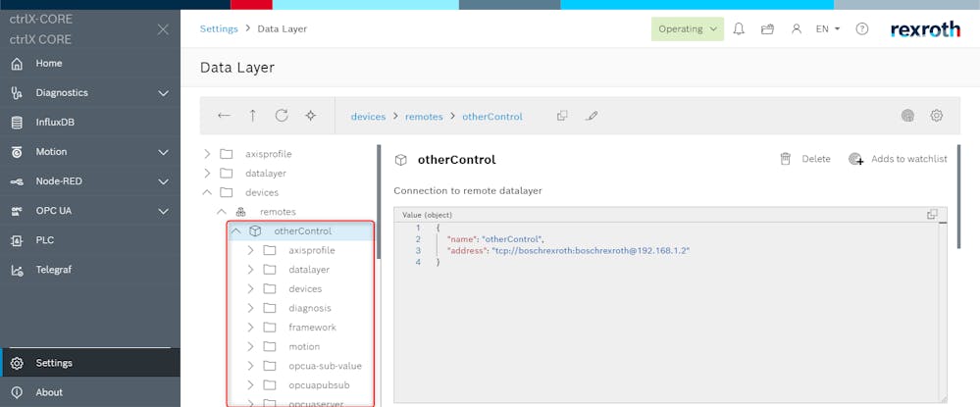980x407 pixels.
Task: Click the PLC chip icon
Action: click(x=17, y=240)
